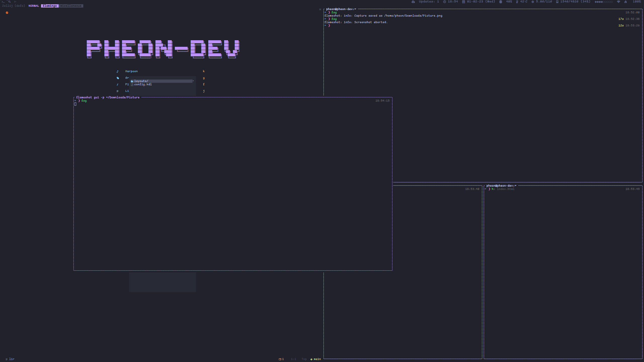Open the config.kdl entry
This screenshot has width=644, height=362.
tap(143, 84)
